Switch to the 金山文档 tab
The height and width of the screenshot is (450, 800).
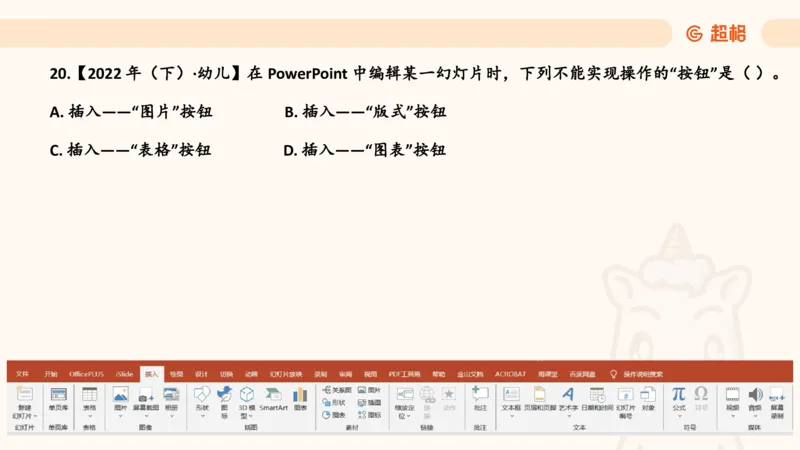(470, 374)
